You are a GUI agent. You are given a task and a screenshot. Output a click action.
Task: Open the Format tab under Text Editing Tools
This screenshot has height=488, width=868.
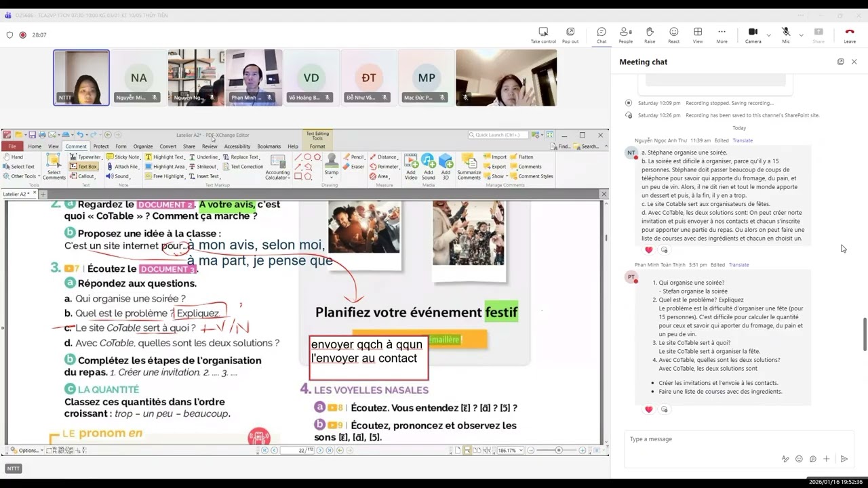coord(317,146)
